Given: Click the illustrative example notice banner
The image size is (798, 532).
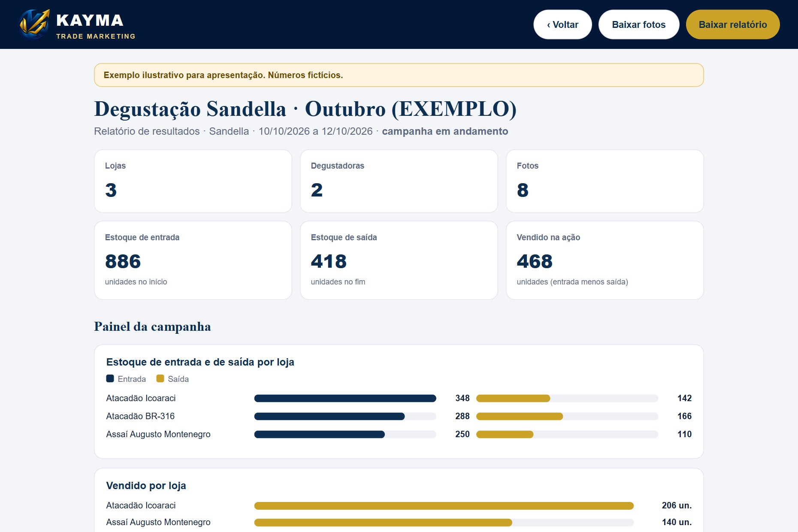Looking at the screenshot, I should click(399, 75).
